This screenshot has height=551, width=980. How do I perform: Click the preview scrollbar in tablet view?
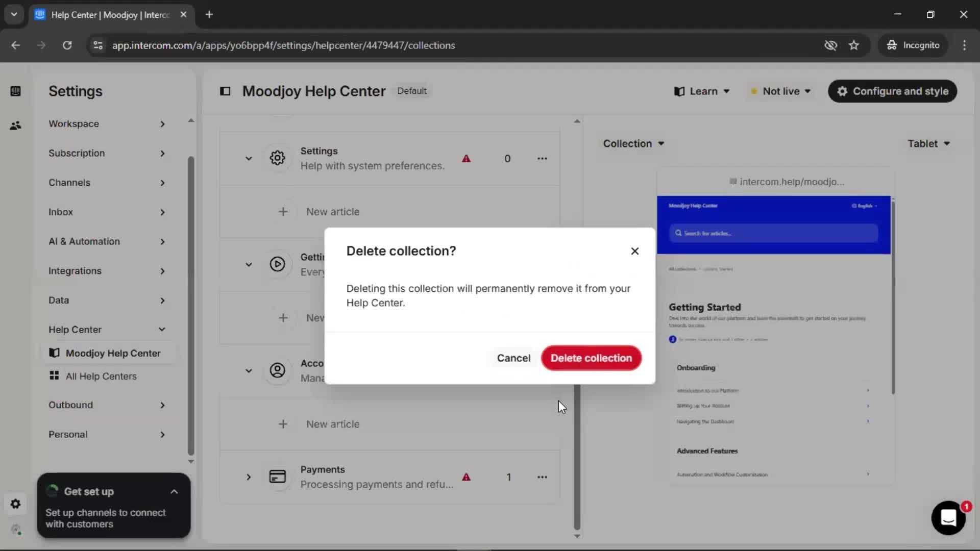click(893, 297)
